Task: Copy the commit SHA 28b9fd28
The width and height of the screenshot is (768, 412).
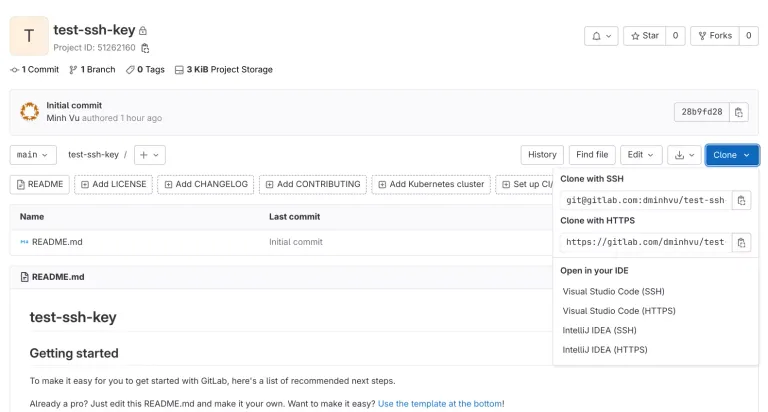Action: pos(739,112)
